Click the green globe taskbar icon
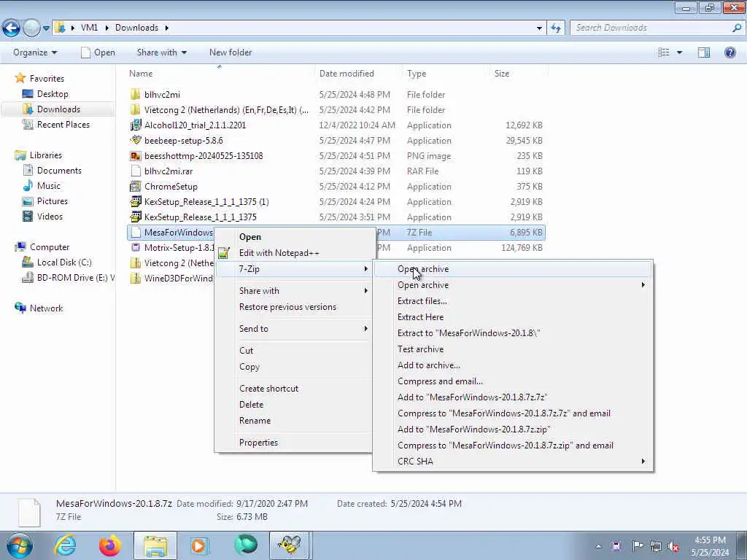Image resolution: width=747 pixels, height=560 pixels. pyautogui.click(x=246, y=545)
